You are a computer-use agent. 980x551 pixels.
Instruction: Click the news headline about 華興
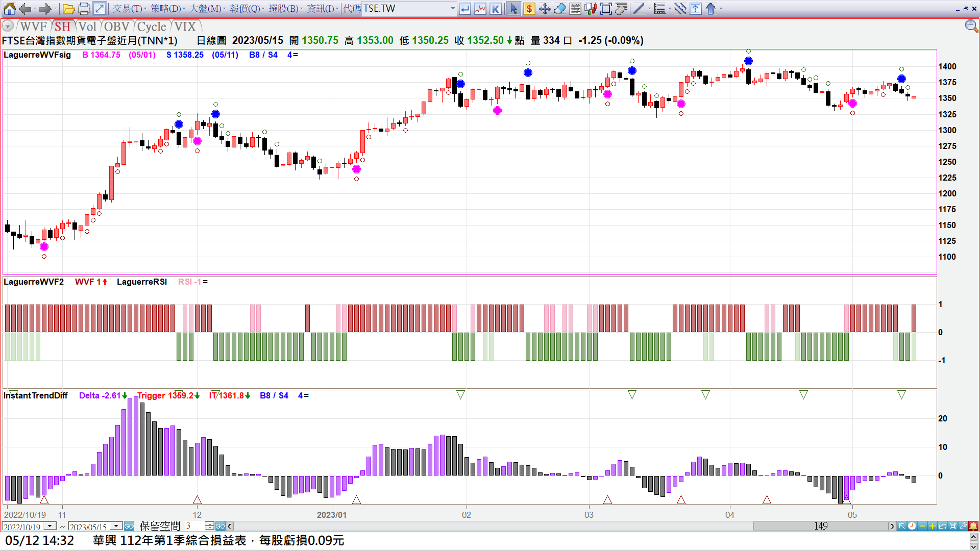pyautogui.click(x=218, y=540)
